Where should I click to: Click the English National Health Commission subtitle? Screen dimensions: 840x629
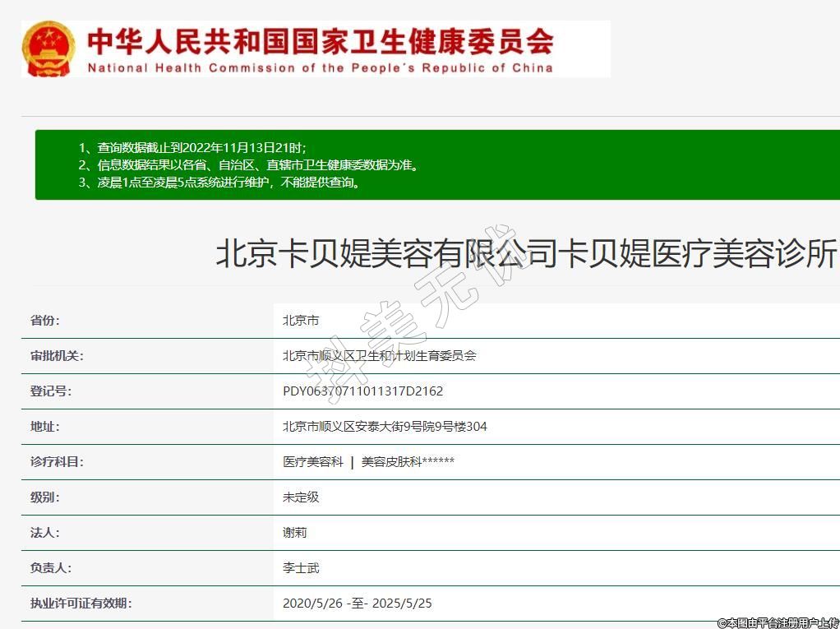pyautogui.click(x=320, y=67)
